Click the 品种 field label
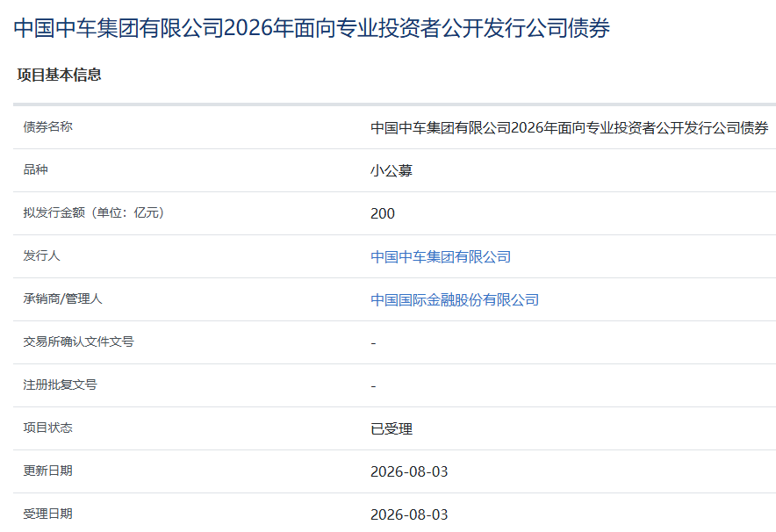 click(36, 169)
